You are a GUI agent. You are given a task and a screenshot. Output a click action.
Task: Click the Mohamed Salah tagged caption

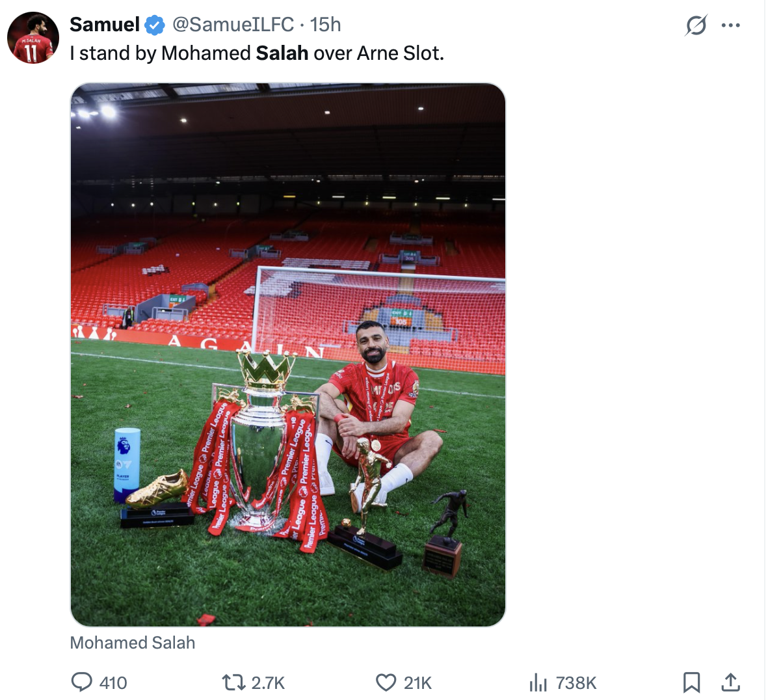pyautogui.click(x=132, y=643)
